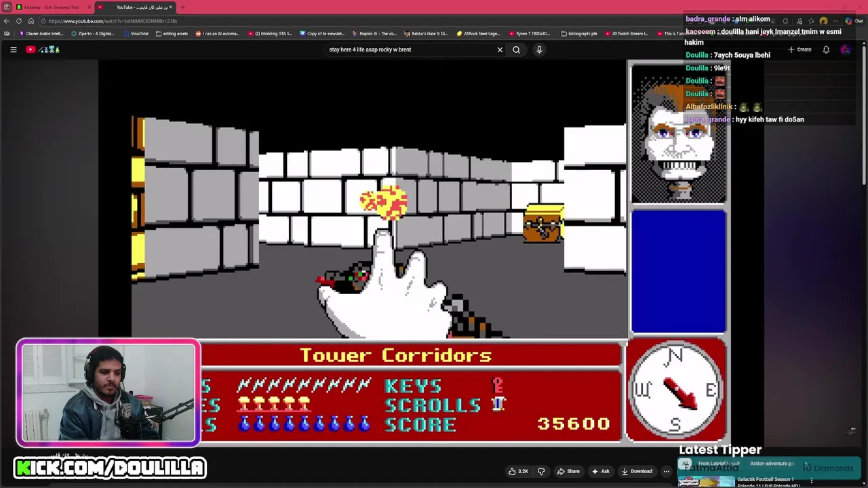This screenshot has width=868, height=488.
Task: Click the browser home icon
Action: point(31,21)
